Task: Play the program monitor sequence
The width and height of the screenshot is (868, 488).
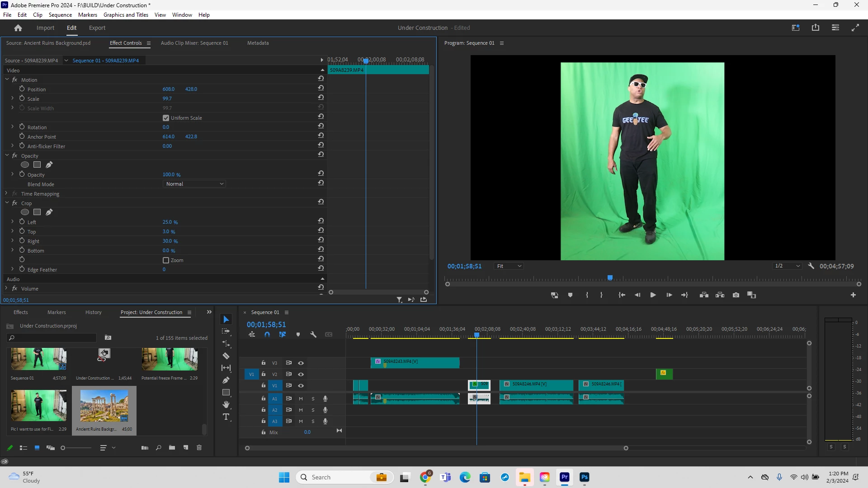Action: coord(653,295)
